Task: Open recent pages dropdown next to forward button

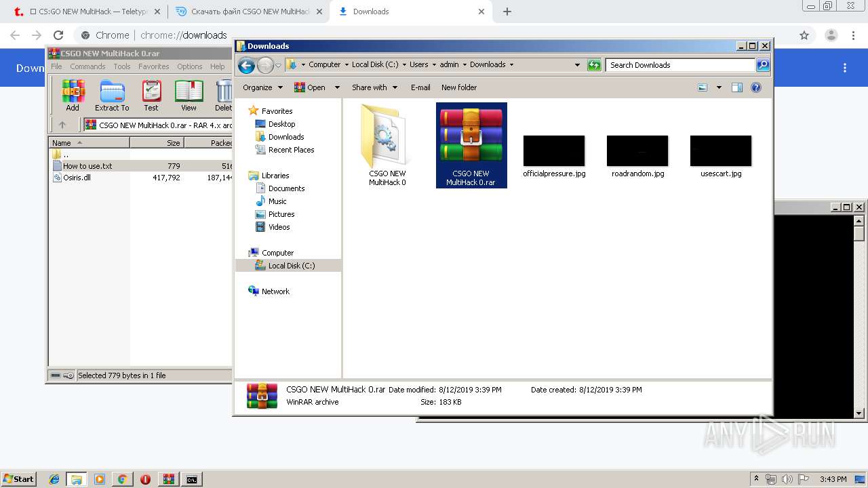Action: click(278, 66)
